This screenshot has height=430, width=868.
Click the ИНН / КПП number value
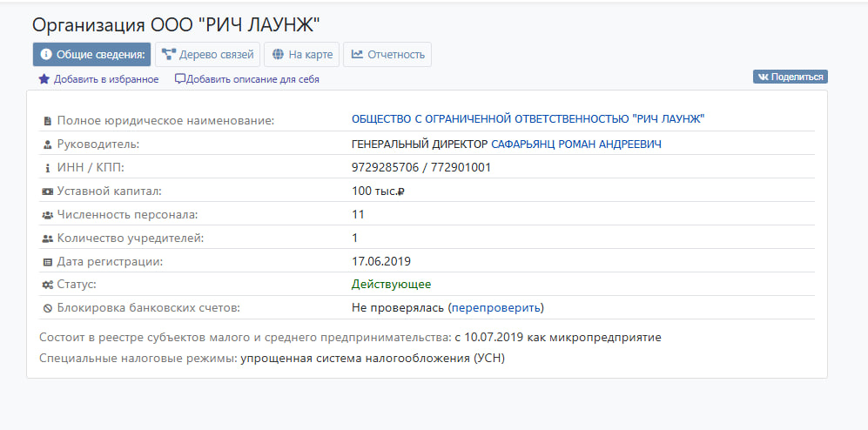point(421,167)
